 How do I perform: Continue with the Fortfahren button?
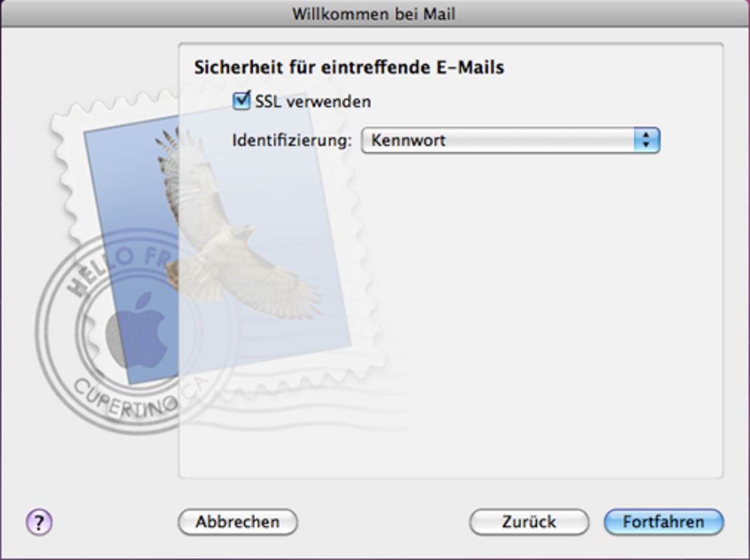(663, 521)
